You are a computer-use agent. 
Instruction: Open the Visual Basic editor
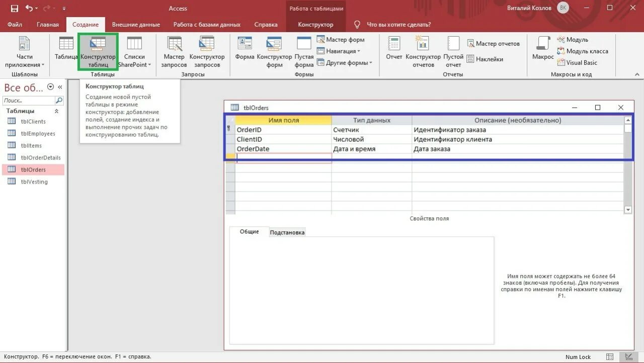(x=577, y=63)
